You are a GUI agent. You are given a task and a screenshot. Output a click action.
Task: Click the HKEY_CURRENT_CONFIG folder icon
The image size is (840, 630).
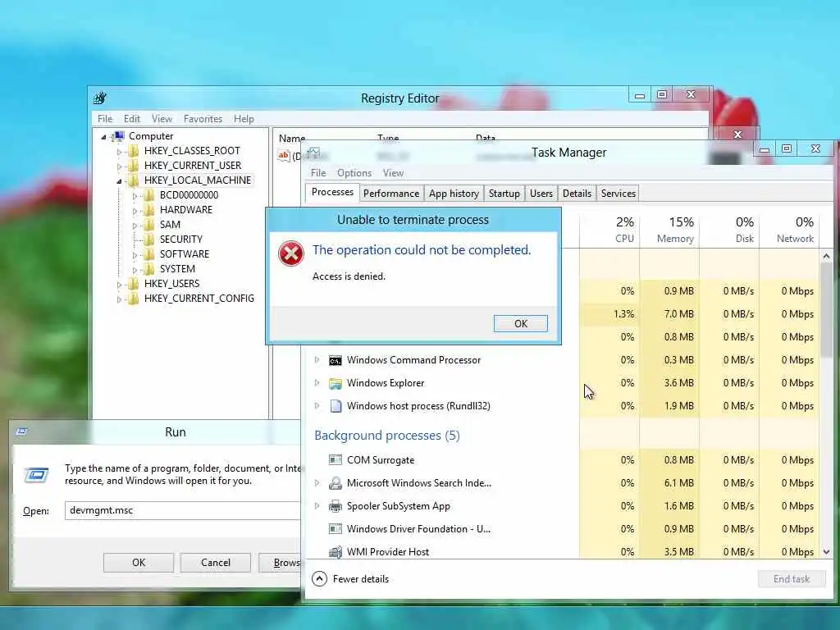coord(134,299)
